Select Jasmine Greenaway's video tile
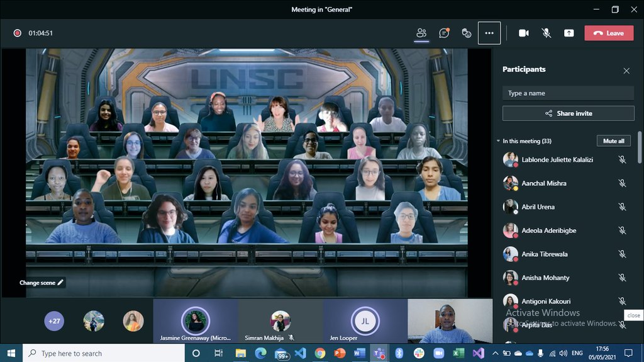Image resolution: width=644 pixels, height=362 pixels. (x=196, y=321)
